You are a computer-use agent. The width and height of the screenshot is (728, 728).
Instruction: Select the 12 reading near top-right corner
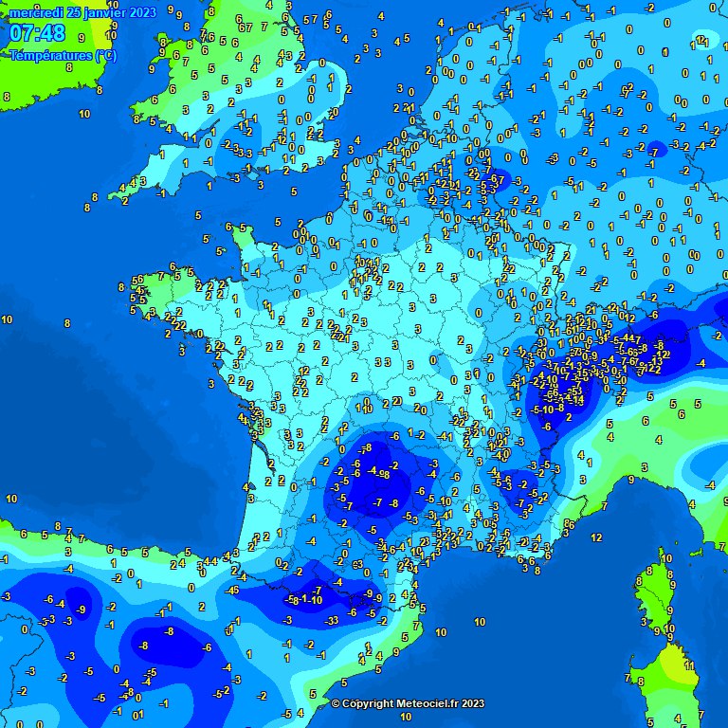click(x=701, y=40)
